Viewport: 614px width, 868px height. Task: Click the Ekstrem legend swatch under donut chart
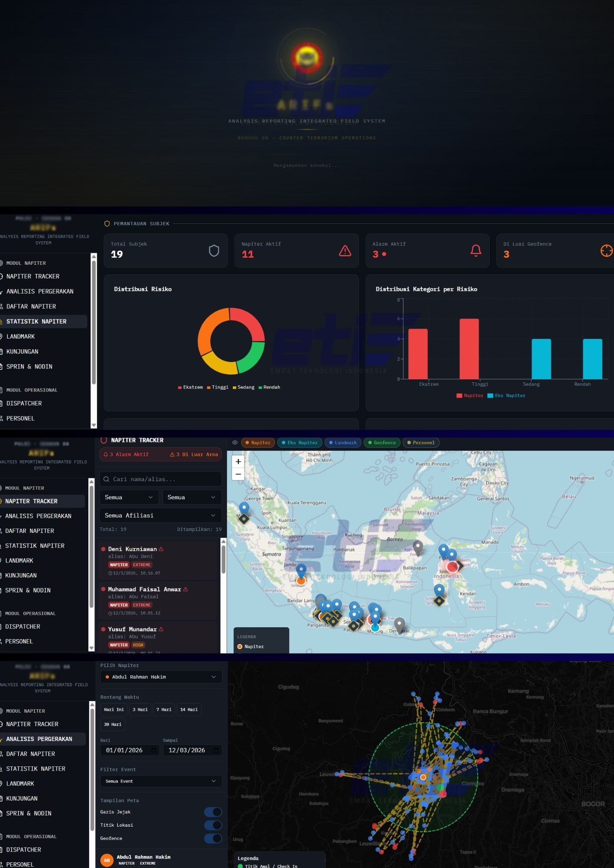coord(180,388)
